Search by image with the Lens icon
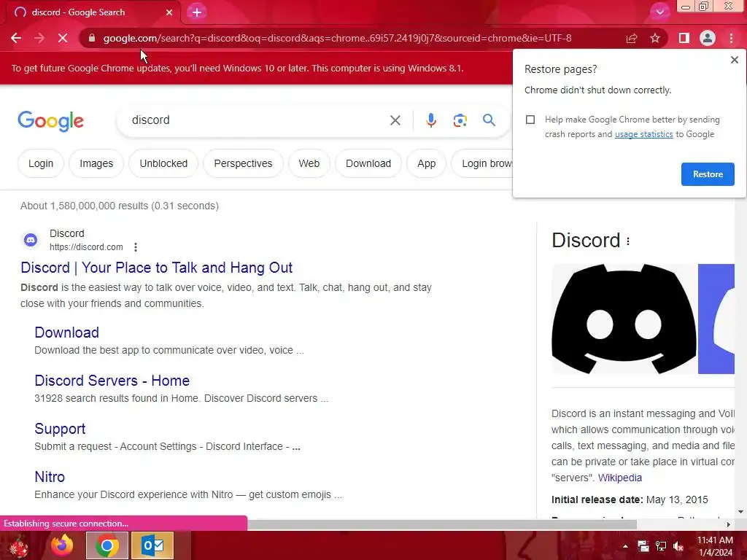 [460, 120]
